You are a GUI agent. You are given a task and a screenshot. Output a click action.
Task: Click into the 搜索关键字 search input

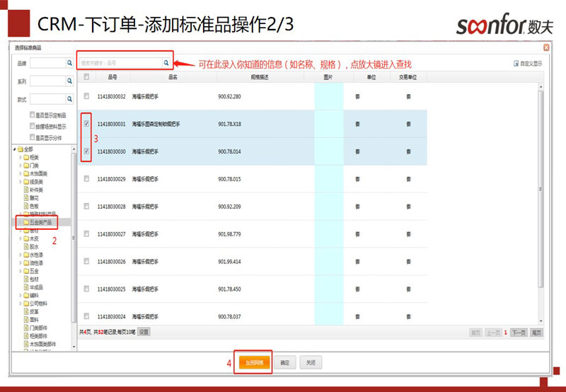coord(119,63)
